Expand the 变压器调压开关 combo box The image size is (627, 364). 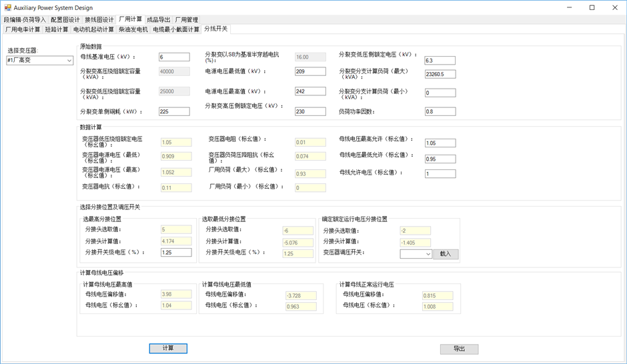pyautogui.click(x=416, y=254)
